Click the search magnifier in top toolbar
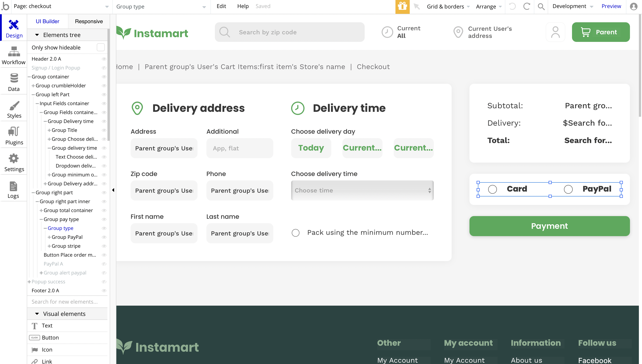 point(541,6)
